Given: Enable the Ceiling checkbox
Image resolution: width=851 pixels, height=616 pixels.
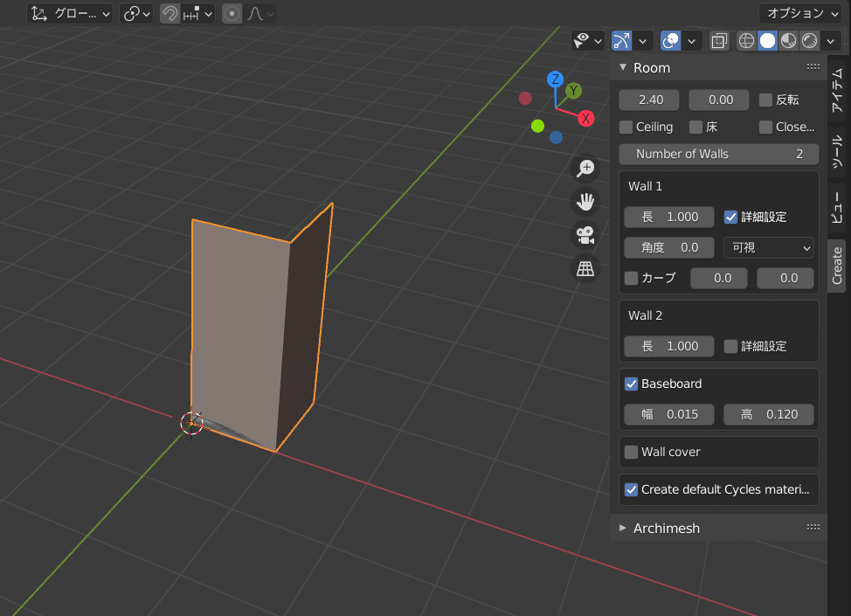Looking at the screenshot, I should tap(626, 127).
